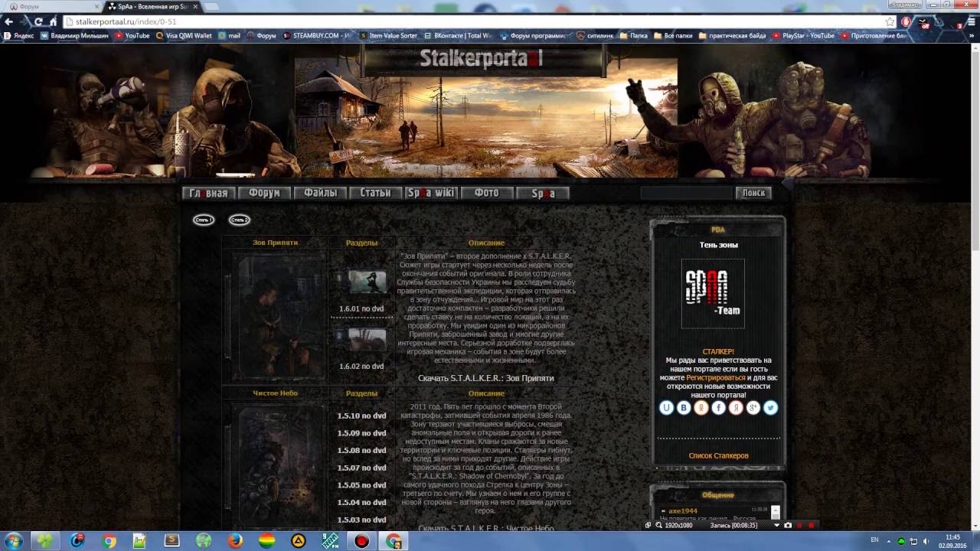Click the green clover taskbar icon
Image resolution: width=980 pixels, height=551 pixels.
[46, 541]
